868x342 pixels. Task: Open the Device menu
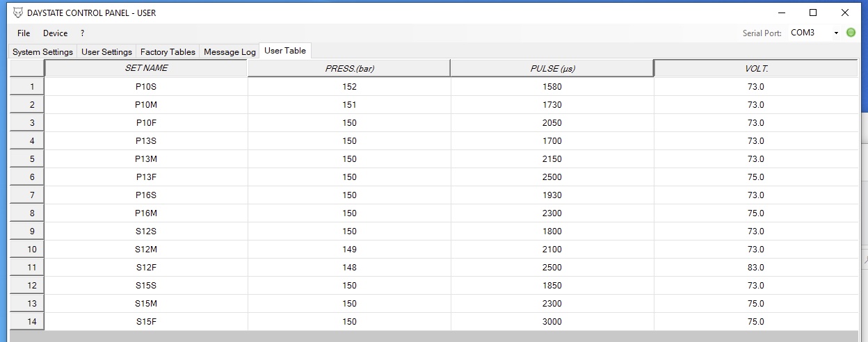[x=56, y=33]
